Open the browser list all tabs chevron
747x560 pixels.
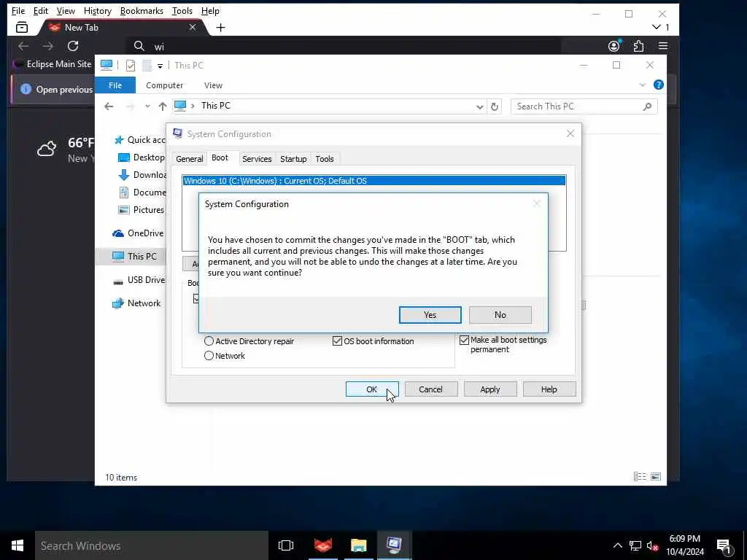tap(657, 27)
